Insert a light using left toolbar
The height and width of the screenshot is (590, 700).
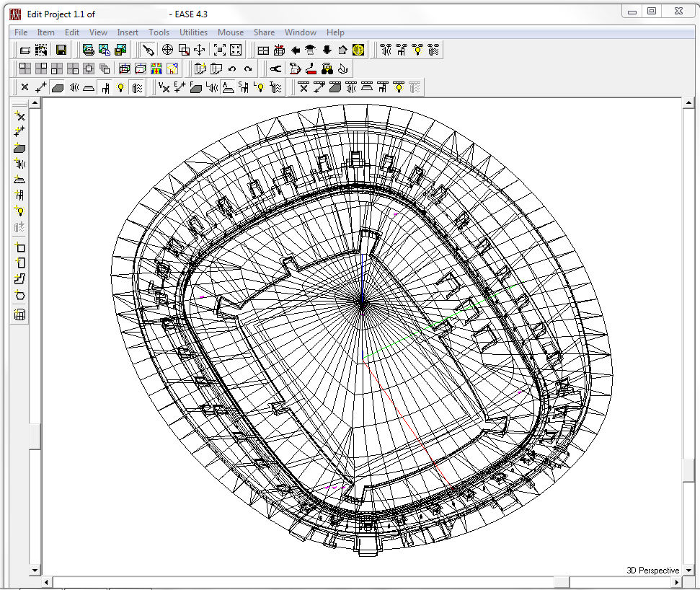pos(19,211)
